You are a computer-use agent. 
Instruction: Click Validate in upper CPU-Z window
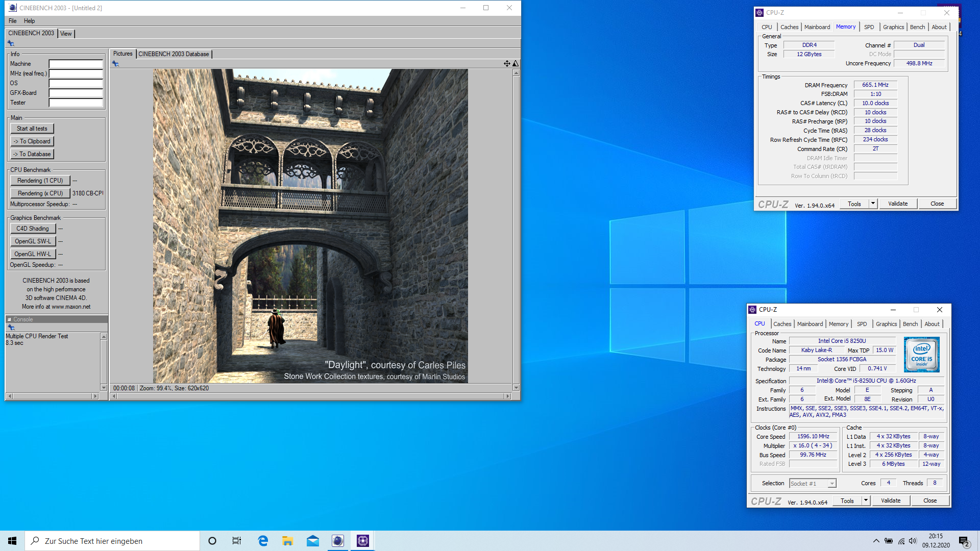click(898, 204)
